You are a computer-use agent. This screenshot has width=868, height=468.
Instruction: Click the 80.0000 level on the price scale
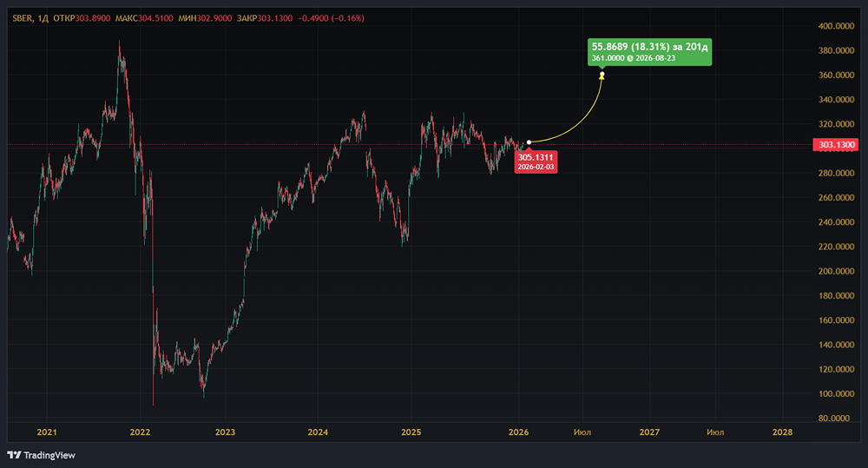coord(837,418)
